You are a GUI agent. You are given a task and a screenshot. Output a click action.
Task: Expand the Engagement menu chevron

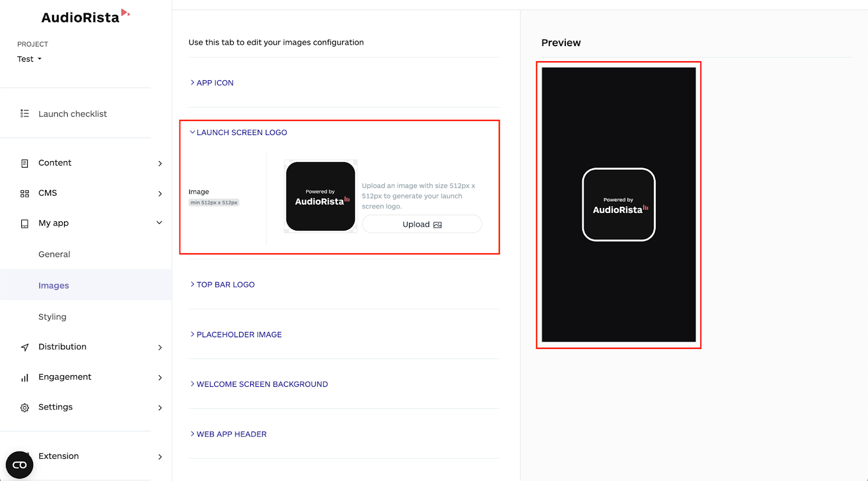pyautogui.click(x=160, y=377)
